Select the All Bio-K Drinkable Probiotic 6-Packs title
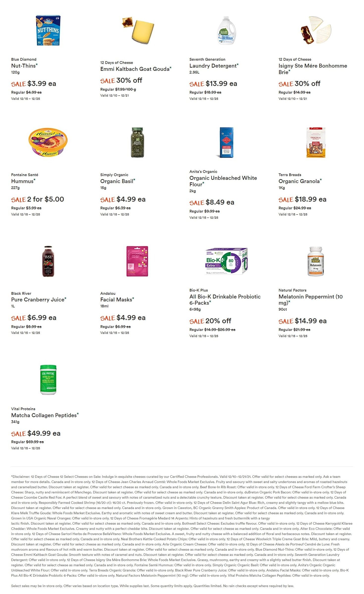 (x=225, y=300)
